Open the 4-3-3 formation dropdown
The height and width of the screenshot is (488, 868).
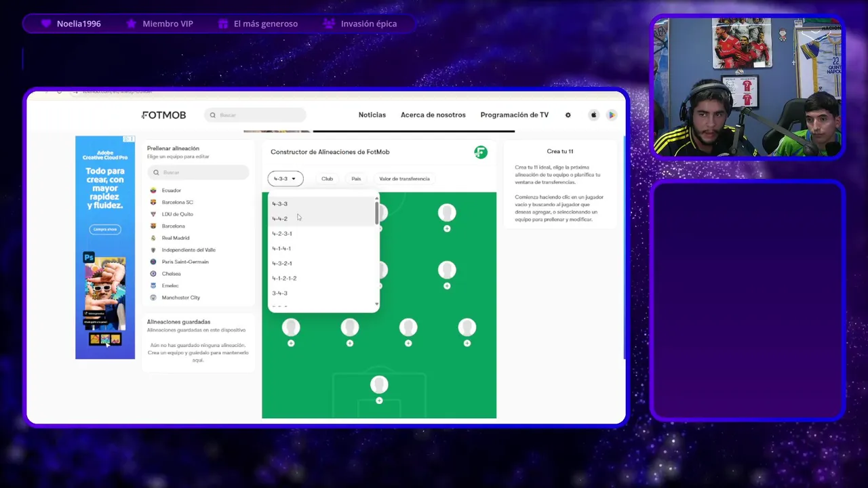tap(285, 179)
